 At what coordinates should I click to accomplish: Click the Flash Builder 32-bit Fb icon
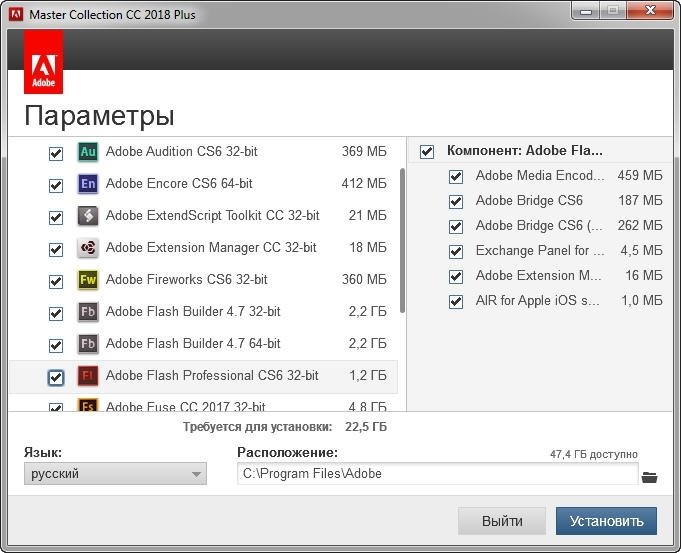point(88,311)
